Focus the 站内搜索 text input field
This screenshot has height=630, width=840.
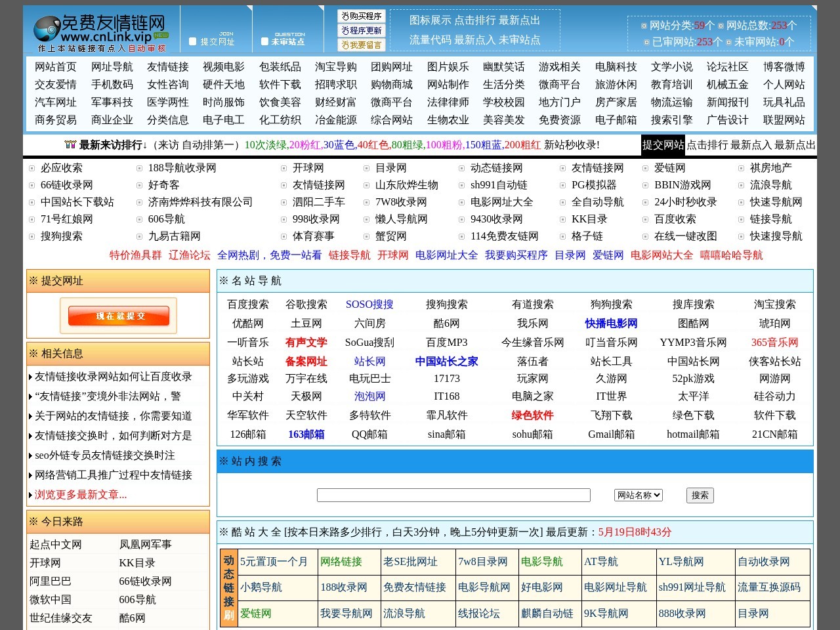click(453, 495)
